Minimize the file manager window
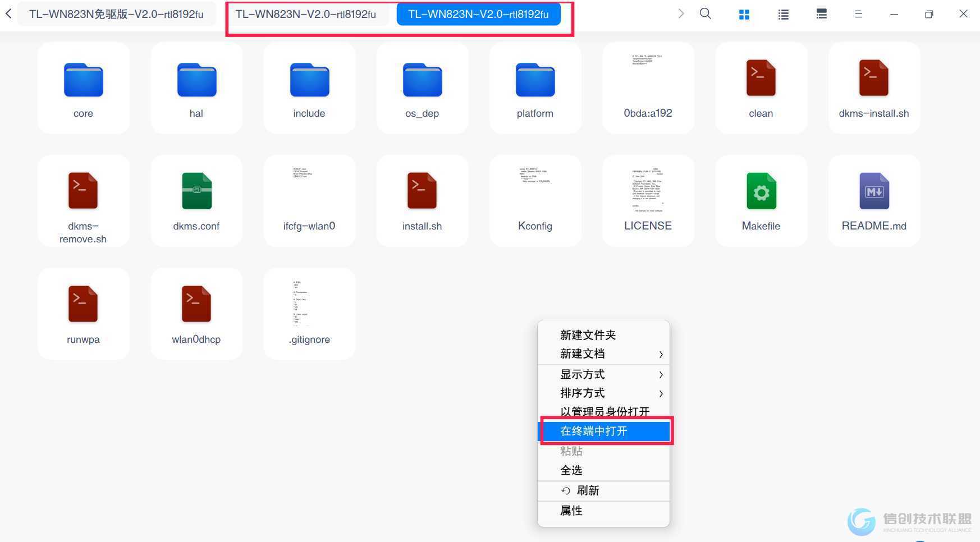 [x=894, y=14]
